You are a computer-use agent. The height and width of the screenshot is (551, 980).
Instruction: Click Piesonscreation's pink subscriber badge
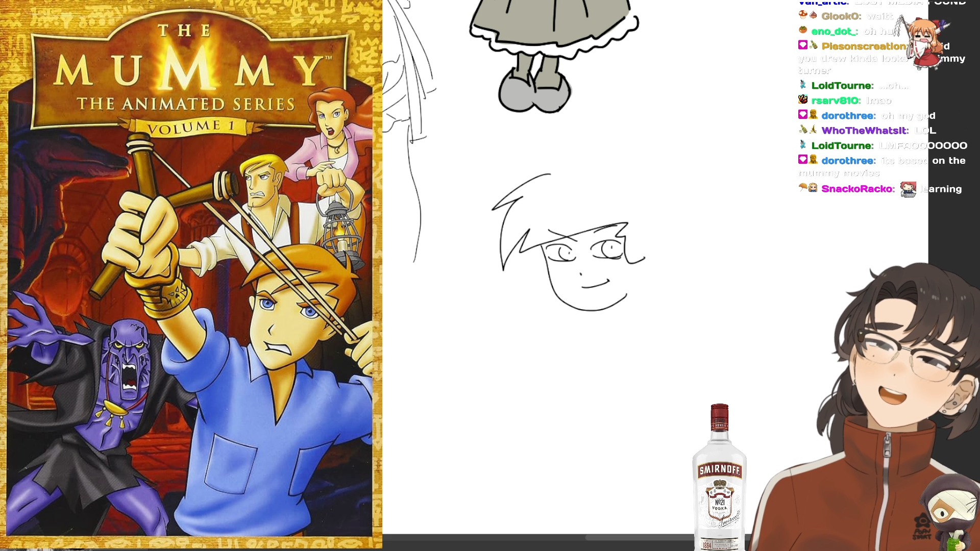click(802, 45)
